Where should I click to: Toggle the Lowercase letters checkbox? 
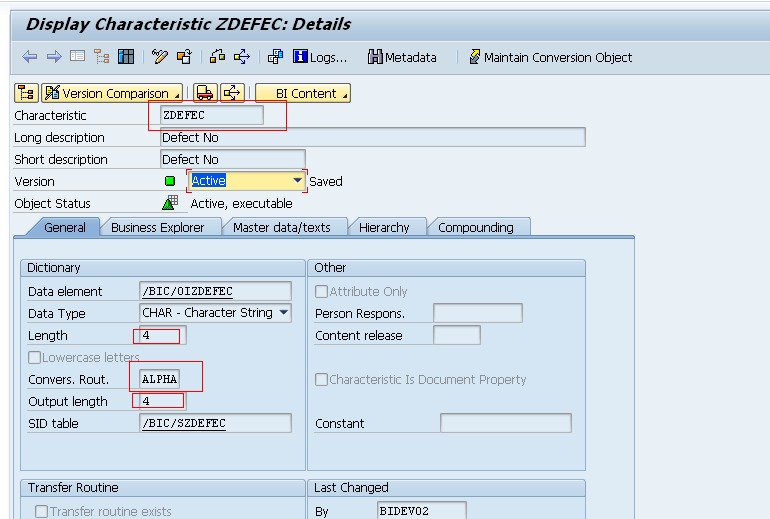pyautogui.click(x=34, y=357)
